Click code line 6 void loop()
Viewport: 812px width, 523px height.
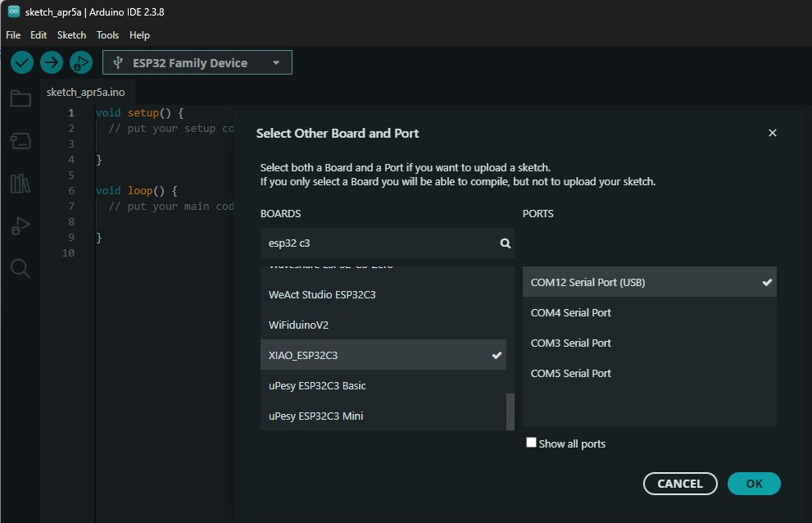(x=137, y=190)
